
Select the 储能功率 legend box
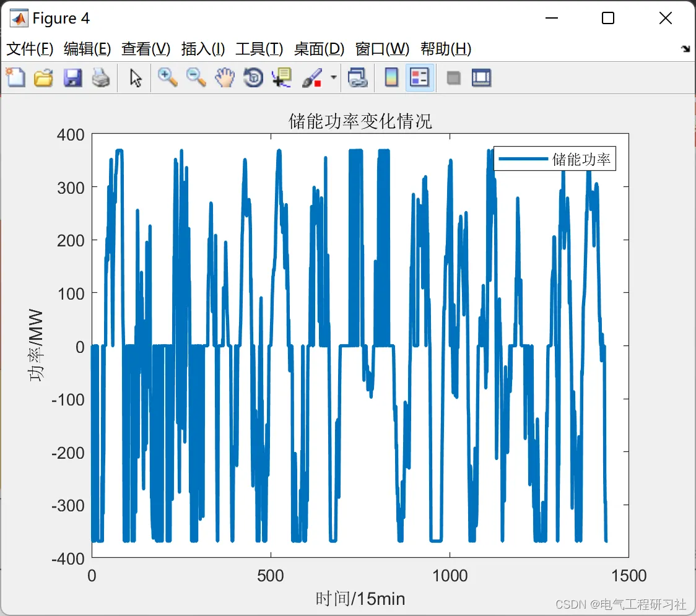point(555,158)
